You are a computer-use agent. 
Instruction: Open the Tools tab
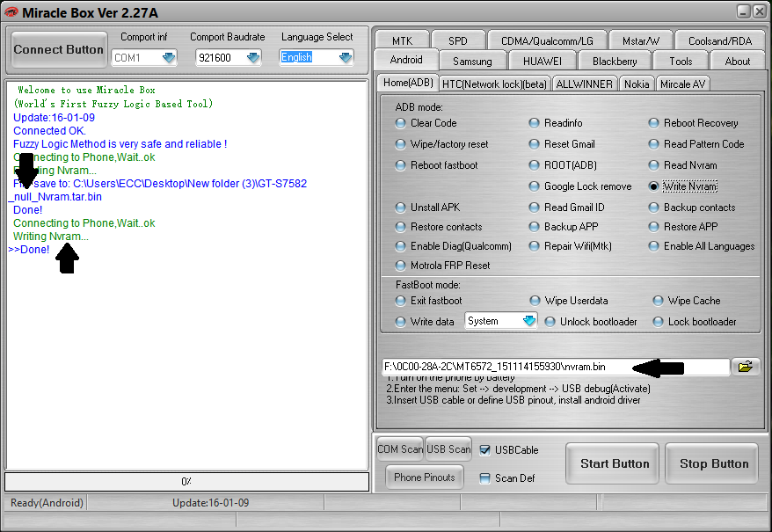[681, 61]
